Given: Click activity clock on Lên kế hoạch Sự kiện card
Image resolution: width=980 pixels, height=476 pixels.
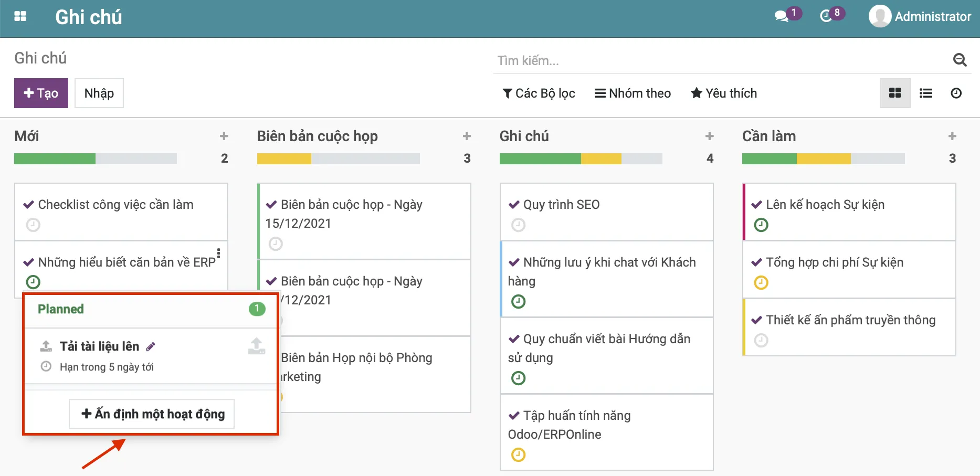Looking at the screenshot, I should [761, 225].
